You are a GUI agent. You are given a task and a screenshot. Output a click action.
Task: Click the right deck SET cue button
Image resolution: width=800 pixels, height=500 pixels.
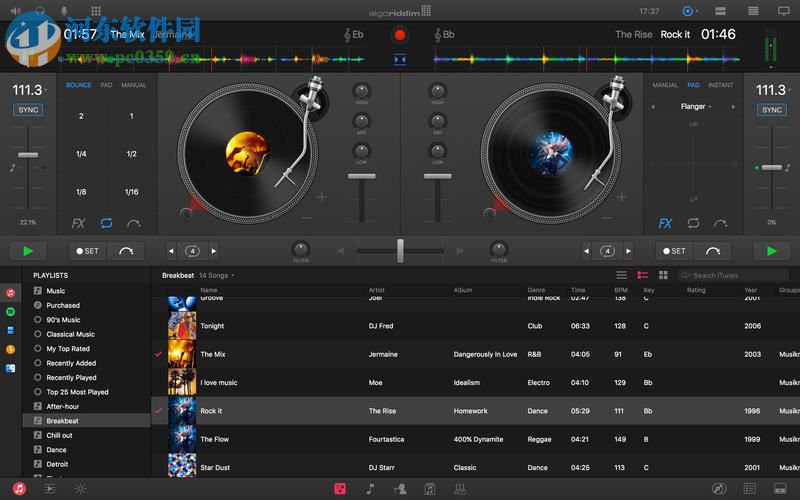674,251
